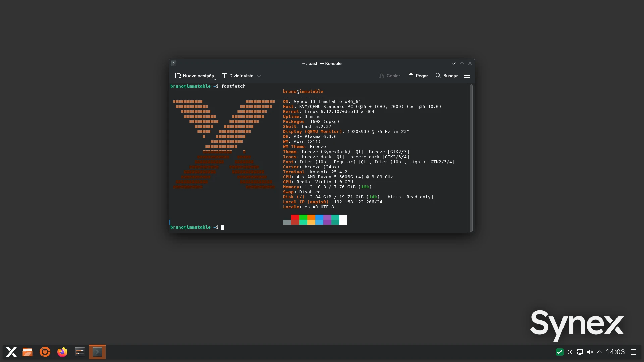Click the "WM Theme: Breeze" line
Image resolution: width=644 pixels, height=362 pixels.
pyautogui.click(x=305, y=147)
